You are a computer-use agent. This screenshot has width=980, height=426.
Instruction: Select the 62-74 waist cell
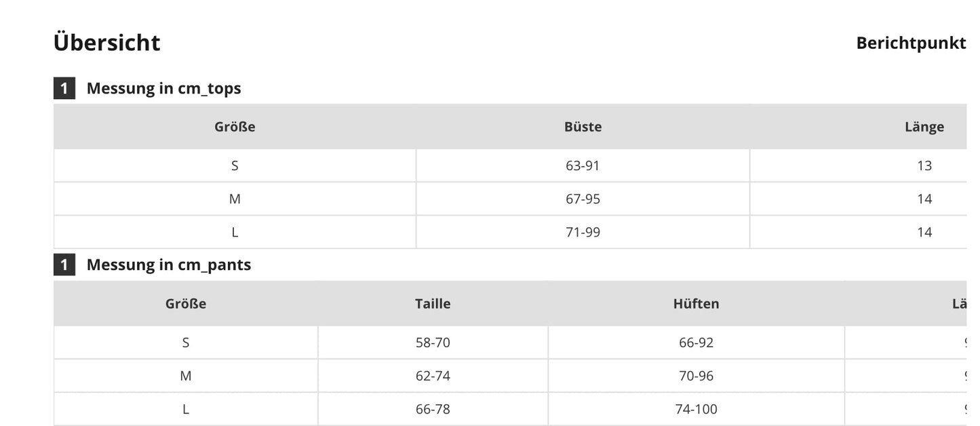433,376
